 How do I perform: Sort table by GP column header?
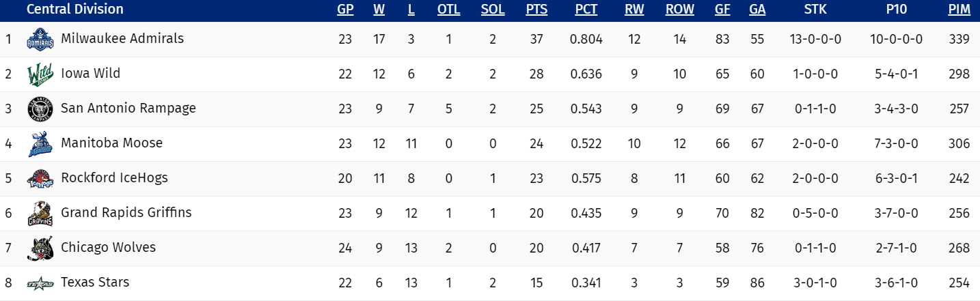click(344, 10)
